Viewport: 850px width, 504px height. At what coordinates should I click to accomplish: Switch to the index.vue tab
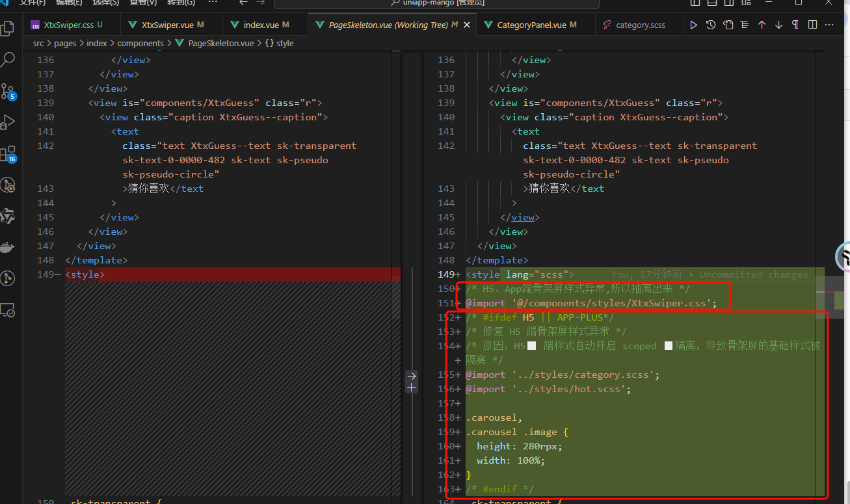tap(265, 25)
